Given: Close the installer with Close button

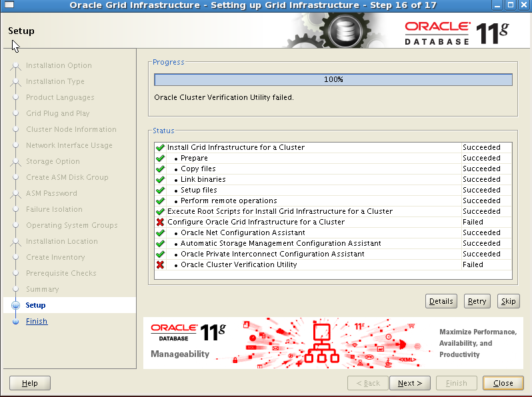Looking at the screenshot, I should click(503, 383).
